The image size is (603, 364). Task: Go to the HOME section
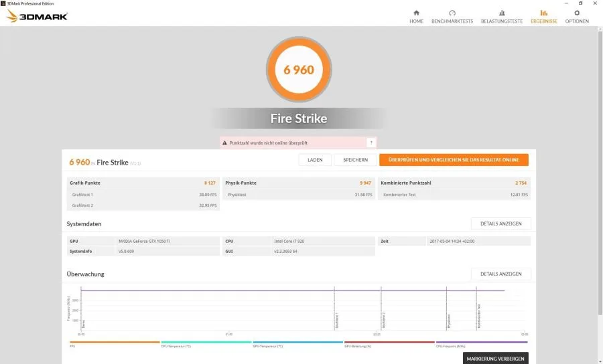416,17
